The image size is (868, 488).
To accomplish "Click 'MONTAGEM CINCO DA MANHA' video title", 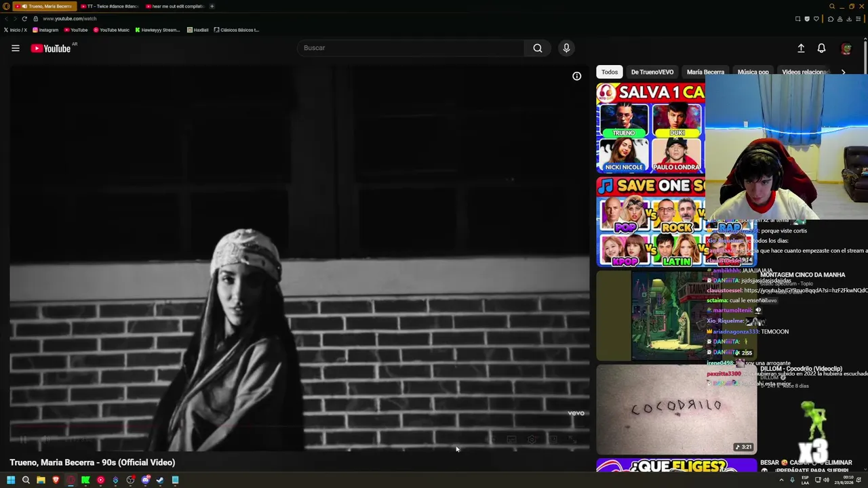I will click(x=803, y=275).
